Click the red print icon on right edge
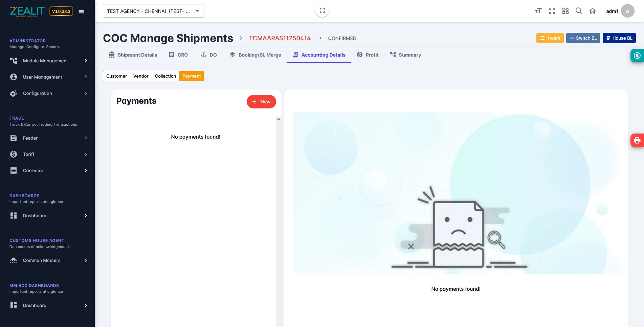The height and width of the screenshot is (327, 644). click(637, 140)
